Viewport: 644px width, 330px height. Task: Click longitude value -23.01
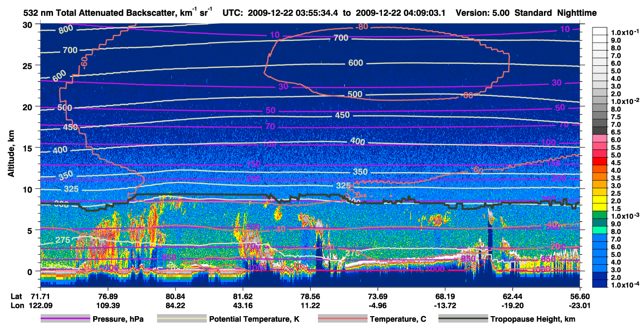[x=580, y=305]
